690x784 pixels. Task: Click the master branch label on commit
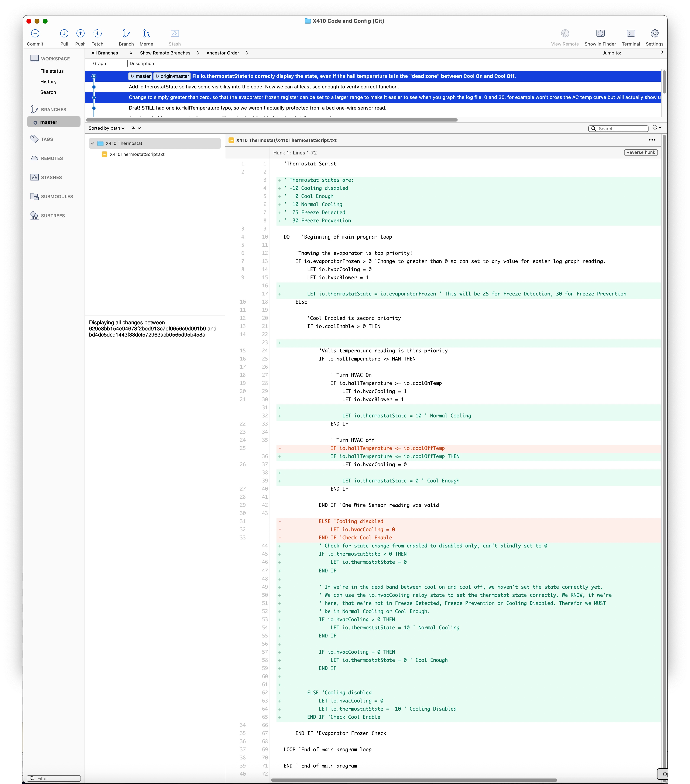click(140, 76)
